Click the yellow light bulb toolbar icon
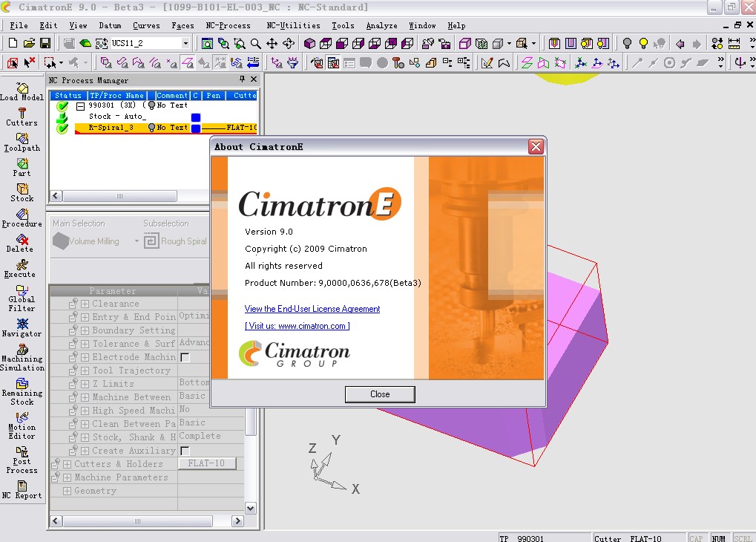This screenshot has width=756, height=542. 643,44
